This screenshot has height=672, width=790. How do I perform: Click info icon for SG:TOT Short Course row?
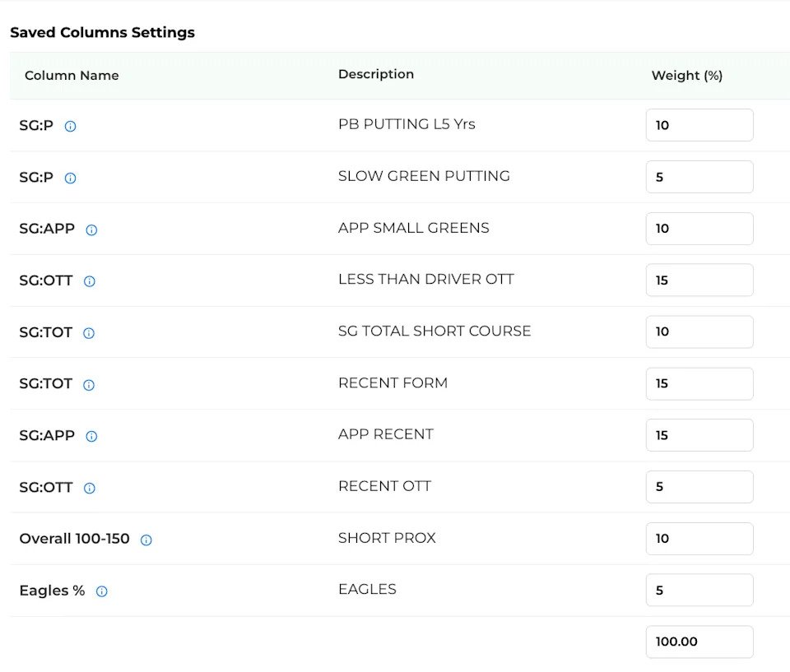pos(89,333)
